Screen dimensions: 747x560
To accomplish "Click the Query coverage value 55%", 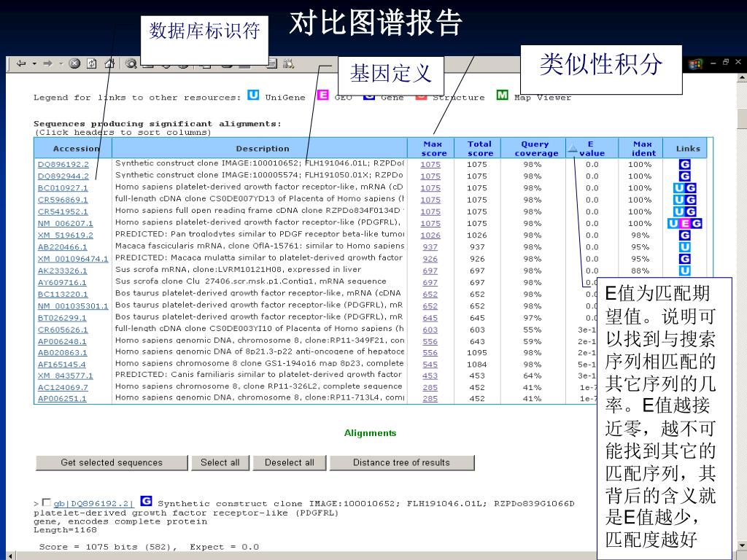I will [532, 330].
